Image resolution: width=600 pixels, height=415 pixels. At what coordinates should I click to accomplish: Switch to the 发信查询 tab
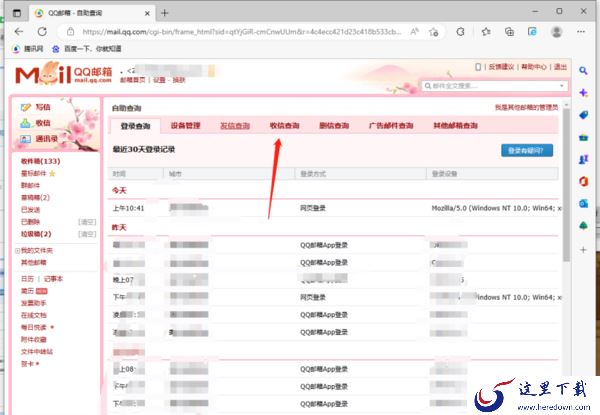tap(235, 126)
